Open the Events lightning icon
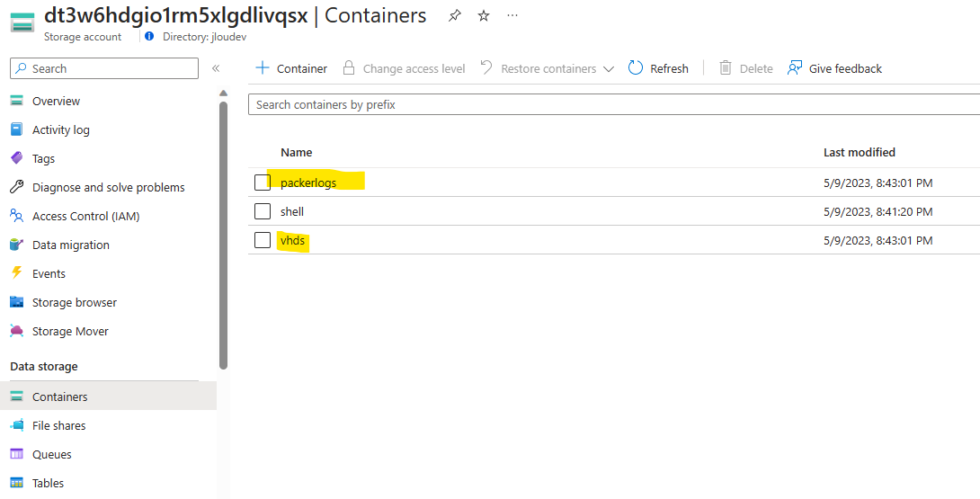Image resolution: width=980 pixels, height=499 pixels. pos(17,273)
